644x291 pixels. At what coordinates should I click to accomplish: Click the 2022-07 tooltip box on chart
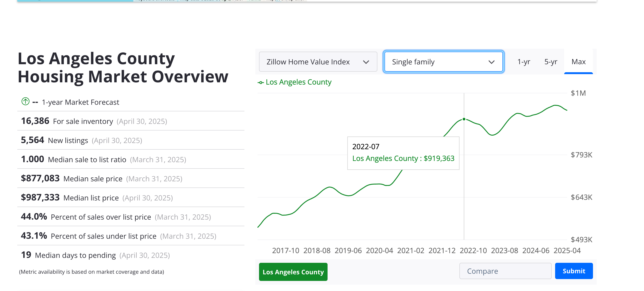403,153
